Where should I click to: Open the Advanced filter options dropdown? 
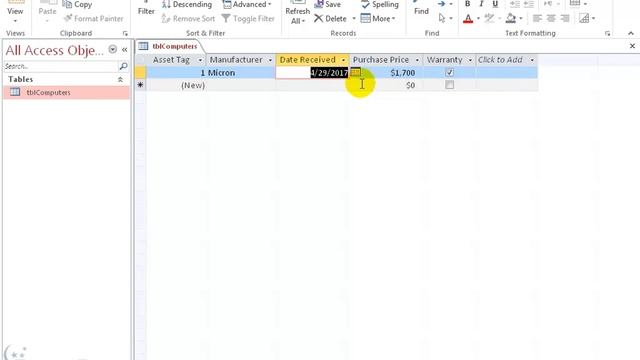(247, 4)
